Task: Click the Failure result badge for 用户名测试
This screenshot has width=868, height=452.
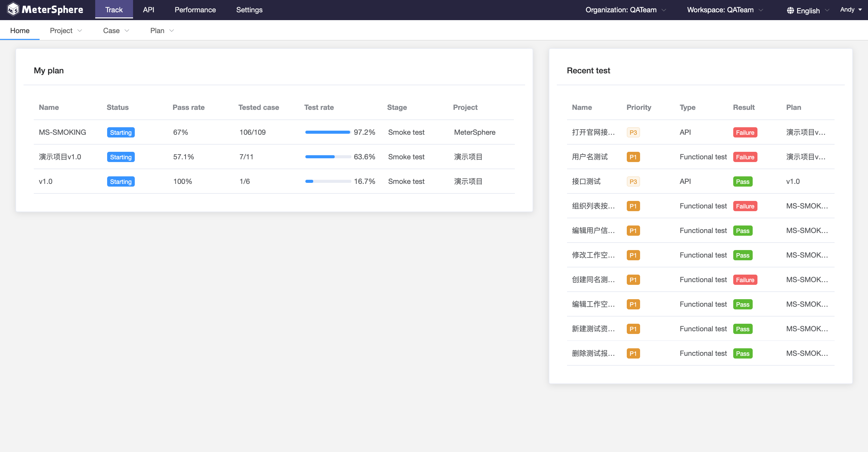Action: tap(745, 157)
